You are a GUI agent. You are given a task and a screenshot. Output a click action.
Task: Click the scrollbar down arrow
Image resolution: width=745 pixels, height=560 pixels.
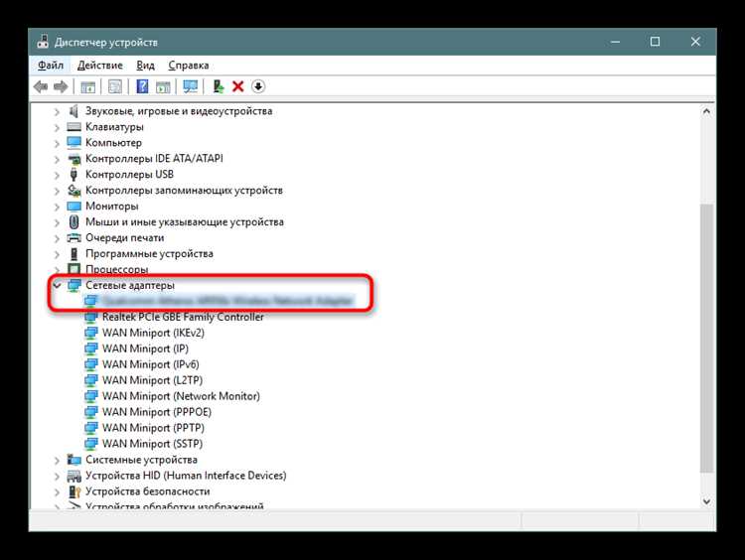[x=706, y=501]
